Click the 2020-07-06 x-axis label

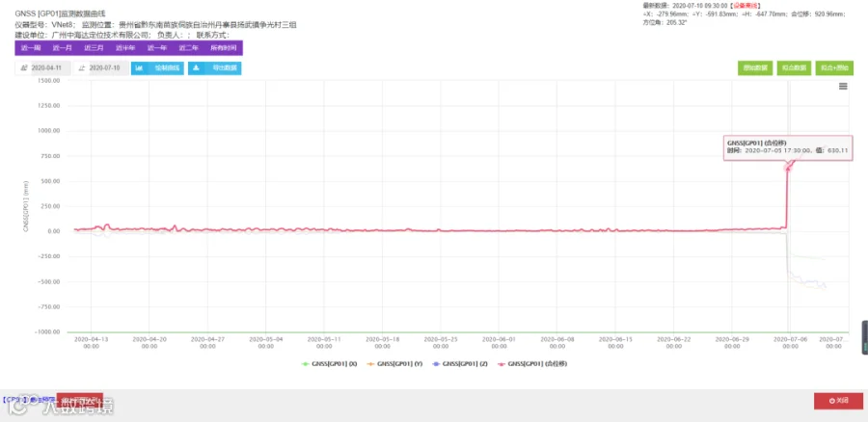790,342
